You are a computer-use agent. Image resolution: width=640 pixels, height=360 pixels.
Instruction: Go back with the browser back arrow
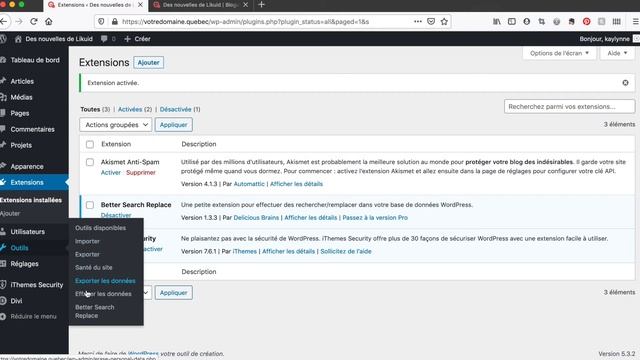(4, 22)
